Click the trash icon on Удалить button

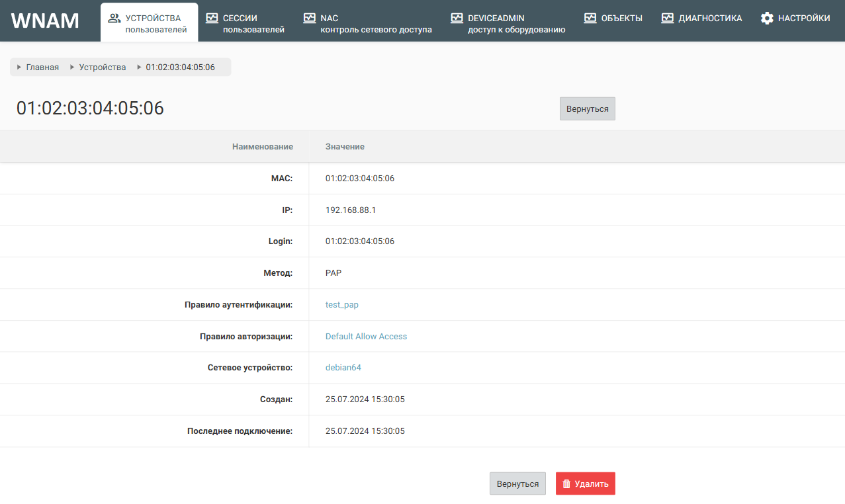pos(566,483)
